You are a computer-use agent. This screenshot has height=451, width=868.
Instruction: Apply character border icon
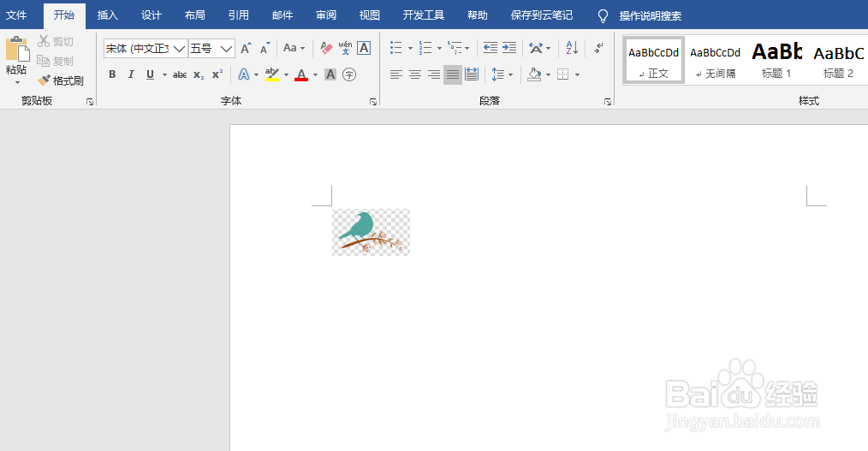pyautogui.click(x=364, y=48)
